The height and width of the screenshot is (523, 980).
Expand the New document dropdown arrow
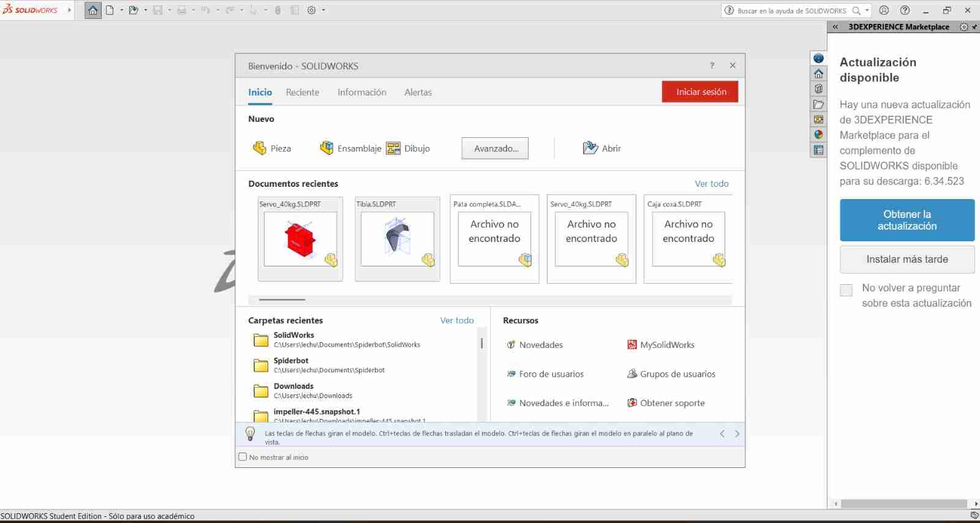pos(121,10)
